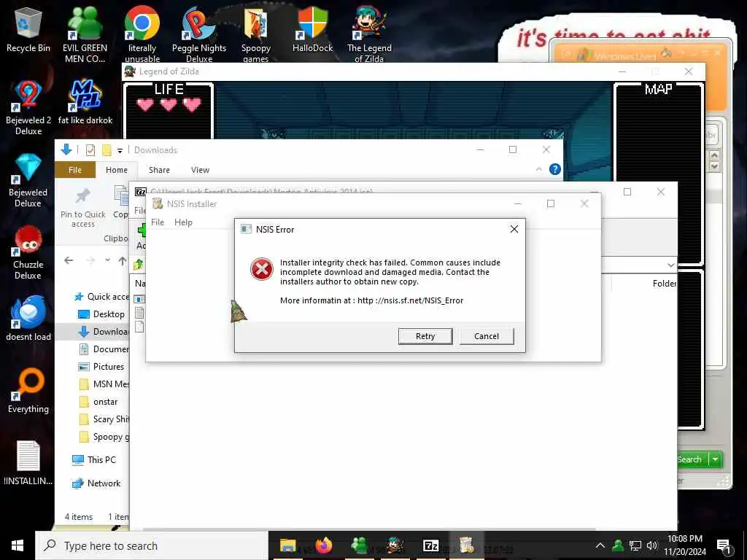Open the network icon in system tray

pos(635,545)
